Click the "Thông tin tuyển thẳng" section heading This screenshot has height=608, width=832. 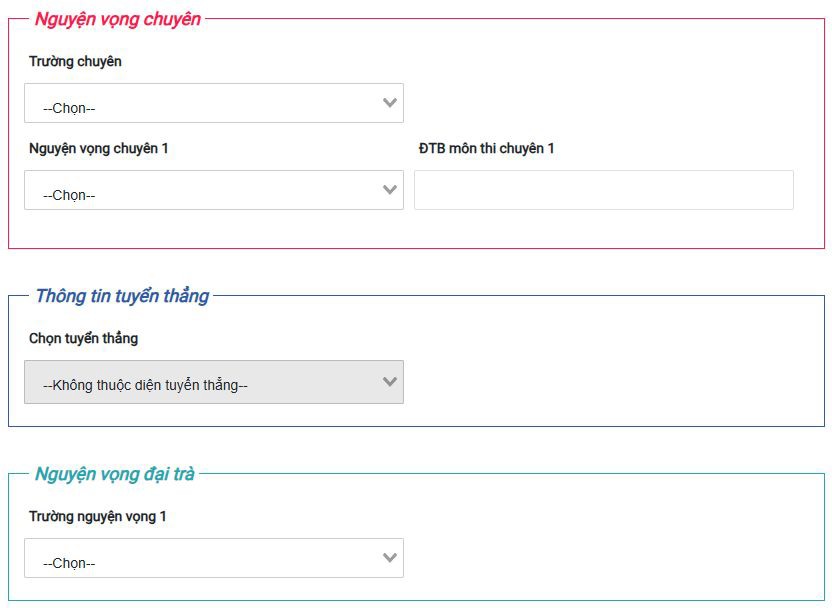click(122, 296)
